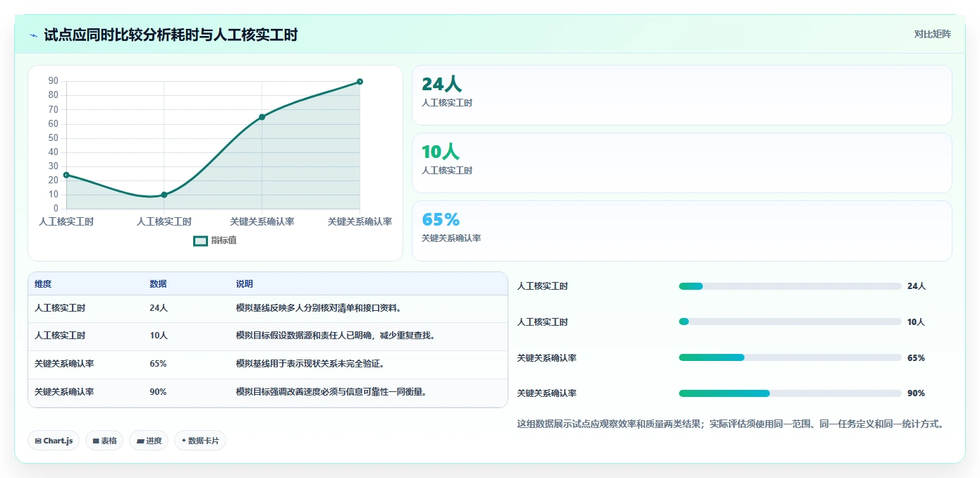The width and height of the screenshot is (980, 478).
Task: Select the 10人 cell in the data table
Action: click(x=159, y=336)
